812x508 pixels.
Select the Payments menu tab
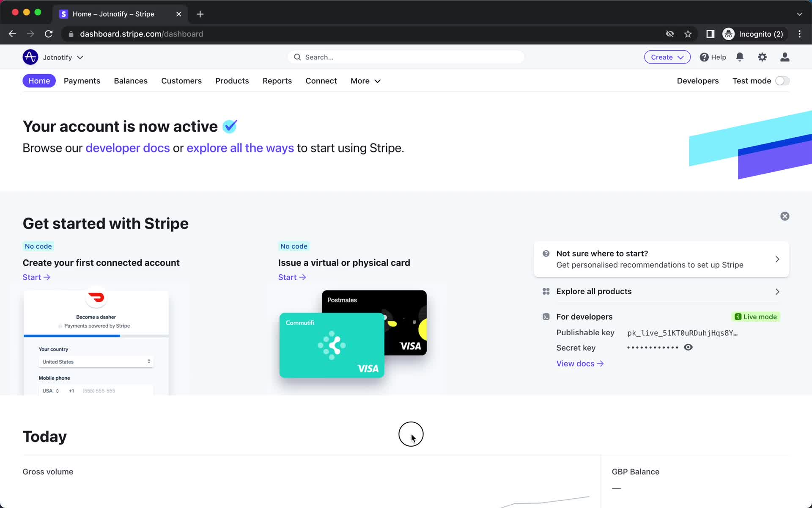point(82,81)
